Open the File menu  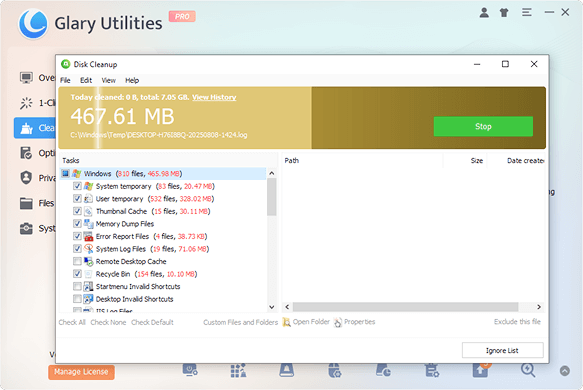point(65,80)
